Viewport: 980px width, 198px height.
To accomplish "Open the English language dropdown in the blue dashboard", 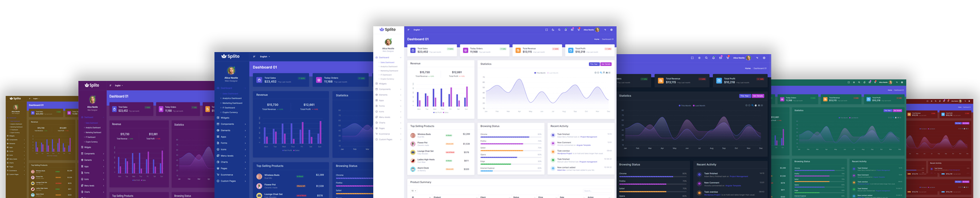I will click(x=265, y=57).
